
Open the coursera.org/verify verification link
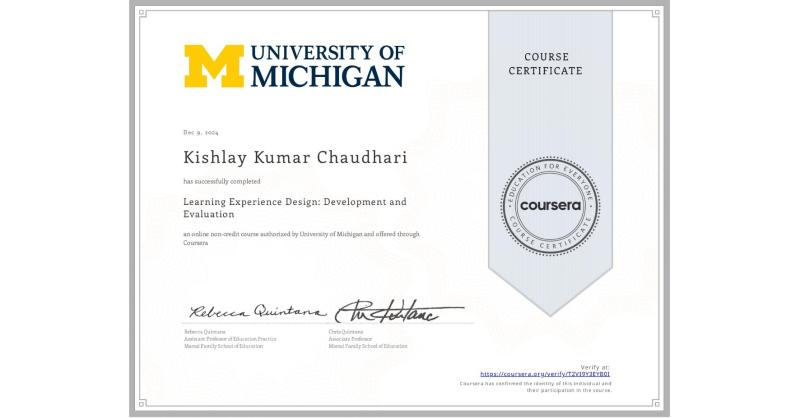pyautogui.click(x=545, y=374)
